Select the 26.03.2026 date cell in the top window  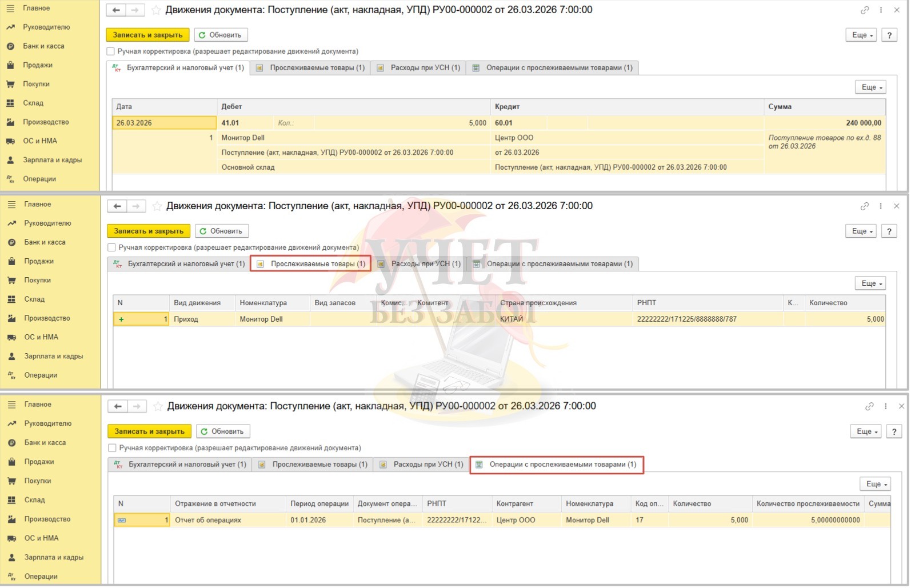click(165, 123)
